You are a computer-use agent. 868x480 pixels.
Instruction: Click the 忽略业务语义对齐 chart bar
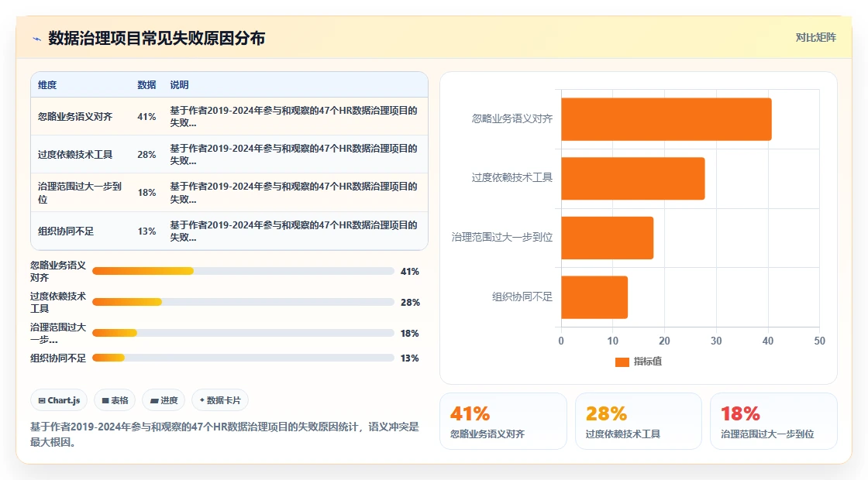pos(666,119)
